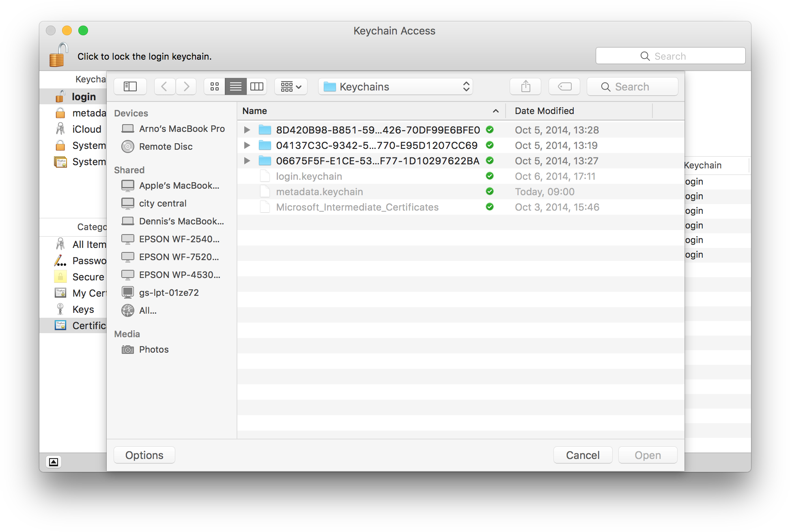The width and height of the screenshot is (790, 532).
Task: Click the Share icon button
Action: (x=525, y=86)
